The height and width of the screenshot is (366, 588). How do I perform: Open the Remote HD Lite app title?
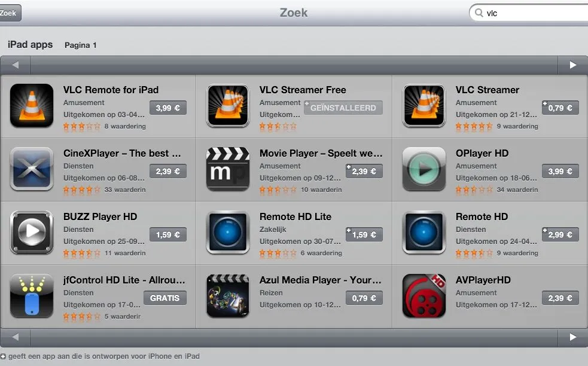[295, 216]
